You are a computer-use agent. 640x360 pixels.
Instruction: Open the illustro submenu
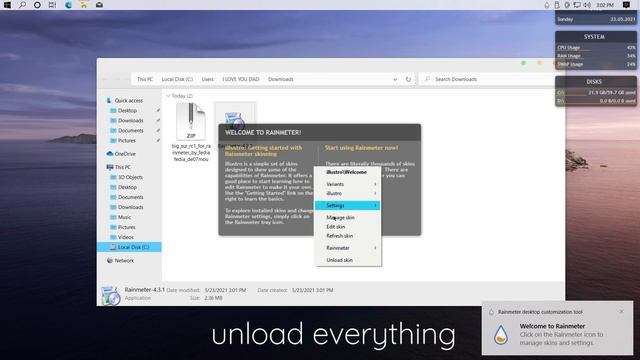(348, 193)
